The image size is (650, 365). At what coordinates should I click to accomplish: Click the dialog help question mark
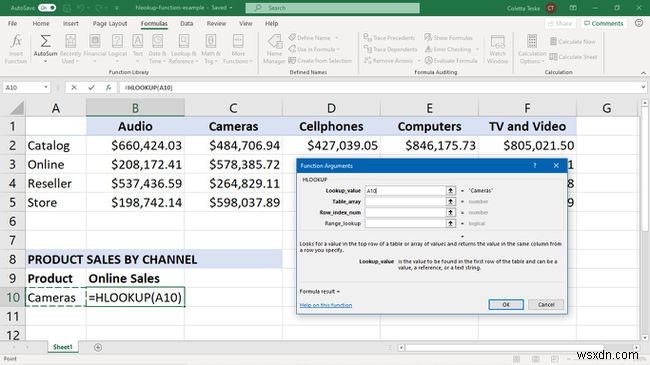point(535,165)
